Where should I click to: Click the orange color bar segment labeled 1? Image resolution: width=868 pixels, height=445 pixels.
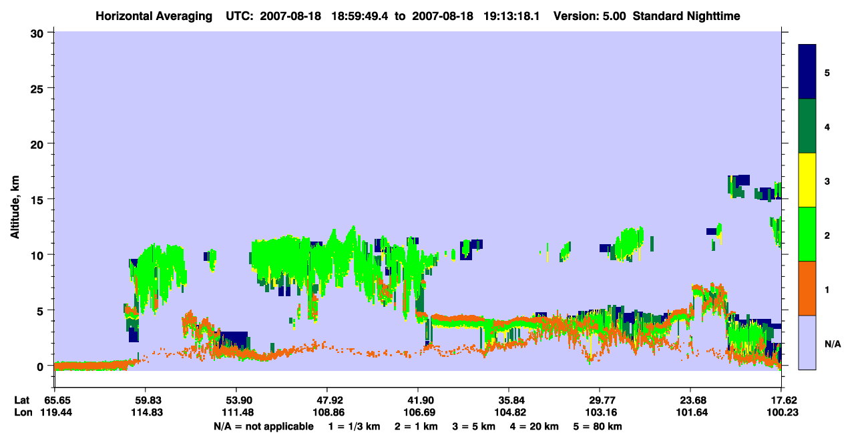807,288
